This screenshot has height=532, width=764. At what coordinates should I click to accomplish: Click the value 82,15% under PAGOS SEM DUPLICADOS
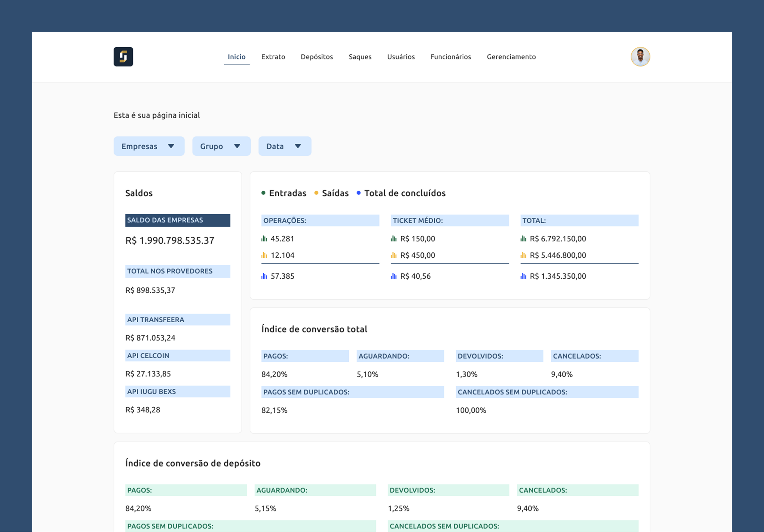click(x=274, y=410)
